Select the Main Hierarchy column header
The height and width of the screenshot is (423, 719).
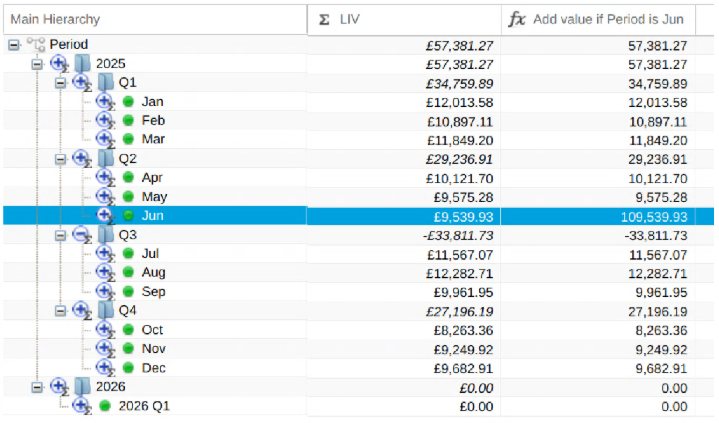(155, 19)
